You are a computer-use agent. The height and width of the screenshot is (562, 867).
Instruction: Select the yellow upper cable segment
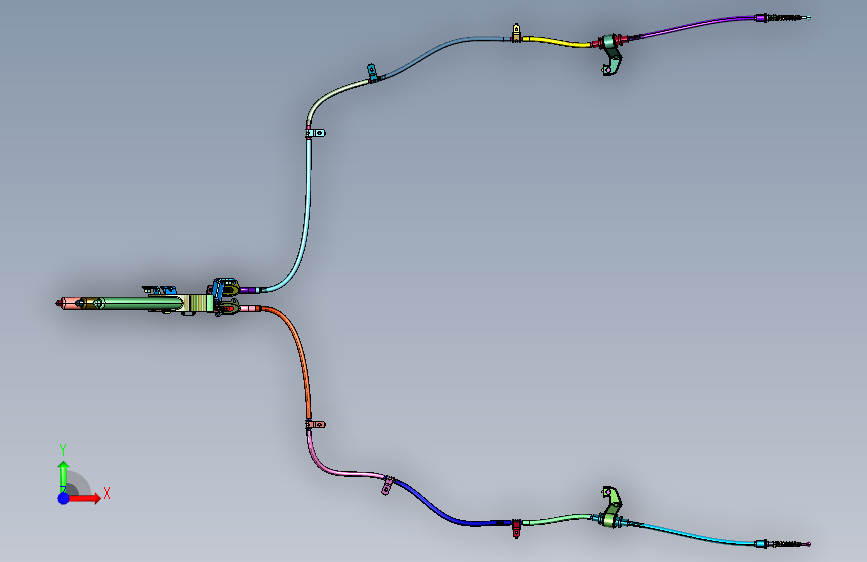(556, 41)
